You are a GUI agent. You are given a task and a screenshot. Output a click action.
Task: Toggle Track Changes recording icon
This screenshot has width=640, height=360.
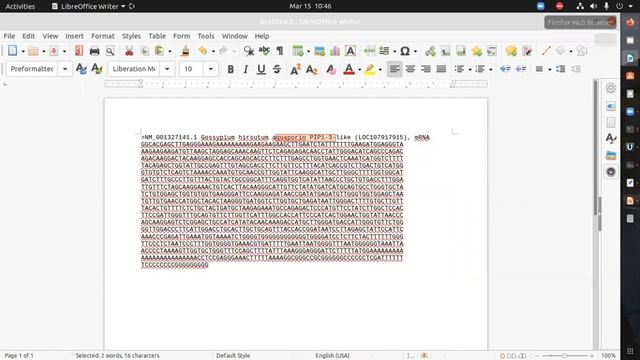click(x=527, y=51)
